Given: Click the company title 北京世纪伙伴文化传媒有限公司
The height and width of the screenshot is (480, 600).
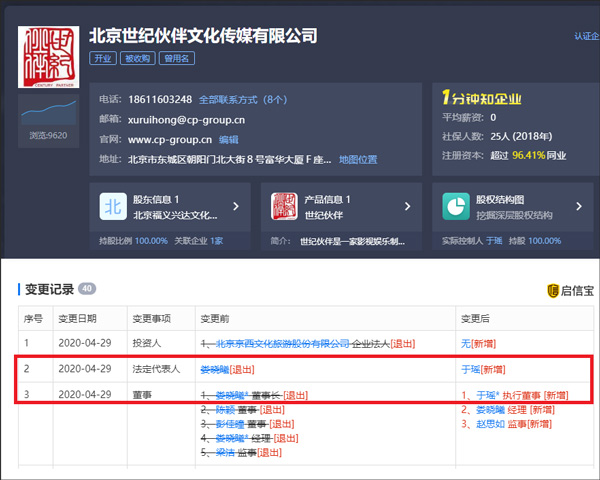Looking at the screenshot, I should pyautogui.click(x=203, y=36).
